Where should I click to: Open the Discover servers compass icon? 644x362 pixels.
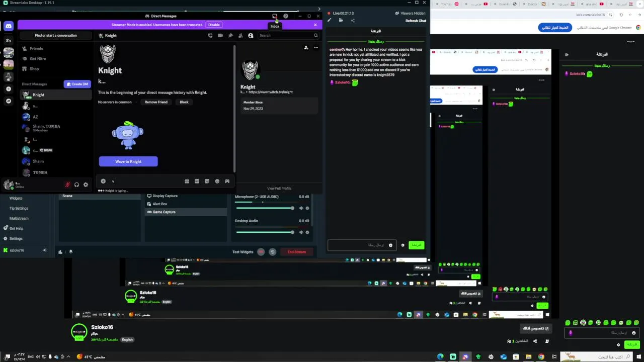[x=9, y=101]
